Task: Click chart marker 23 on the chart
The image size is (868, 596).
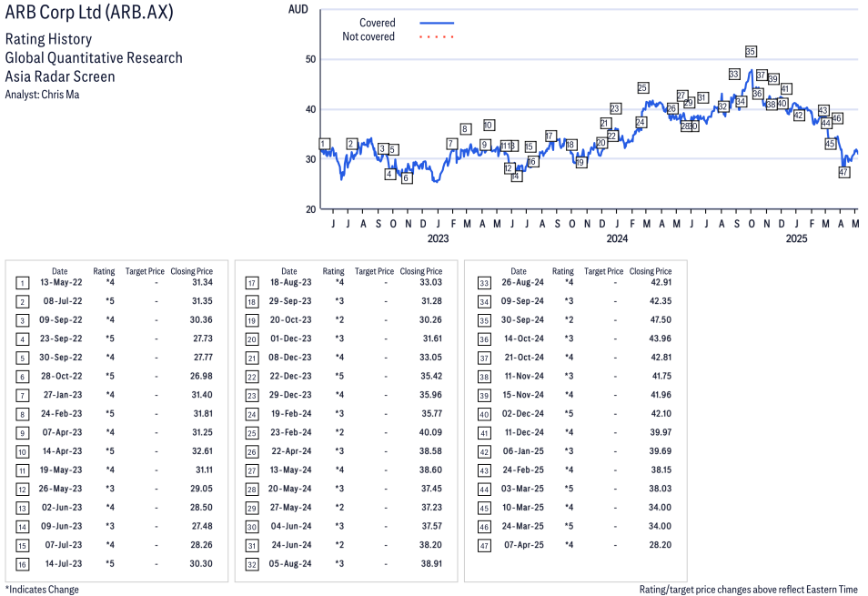Action: click(615, 108)
